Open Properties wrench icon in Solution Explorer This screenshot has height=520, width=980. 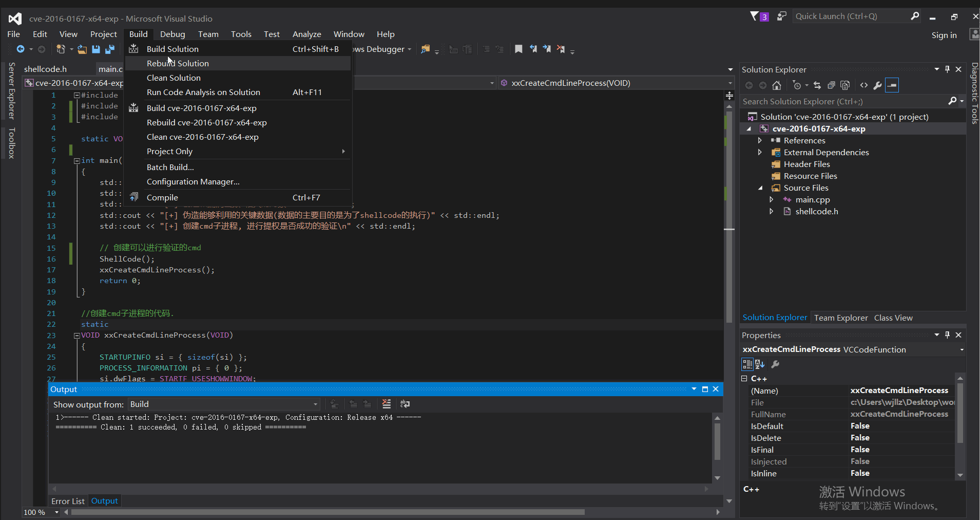[x=878, y=85]
